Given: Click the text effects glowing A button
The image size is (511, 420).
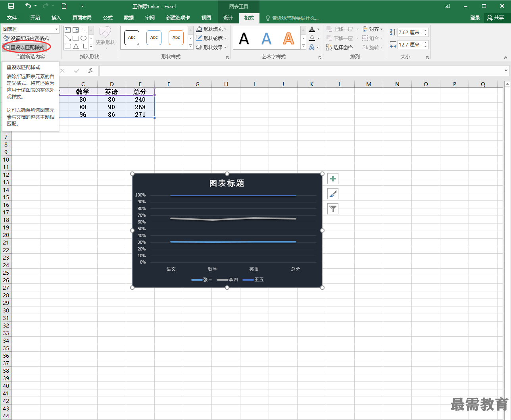Looking at the screenshot, I should pyautogui.click(x=312, y=47).
